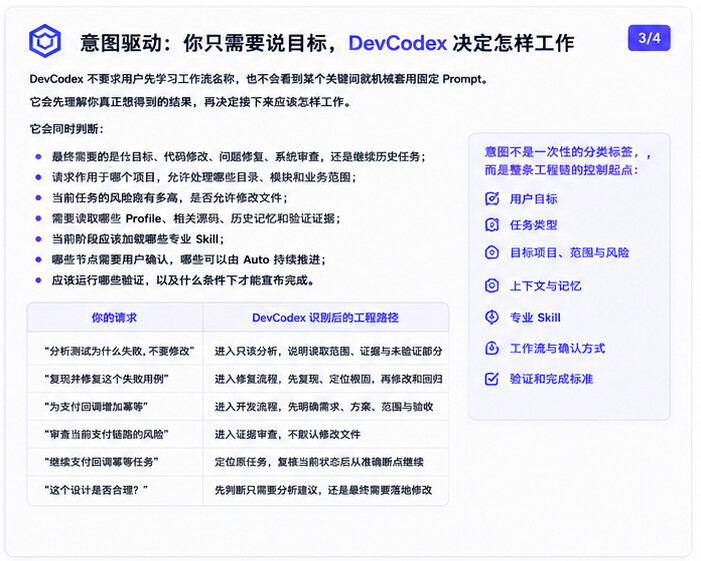
Task: Click the 而是整条工程链的控制起点 line
Action: pos(562,170)
